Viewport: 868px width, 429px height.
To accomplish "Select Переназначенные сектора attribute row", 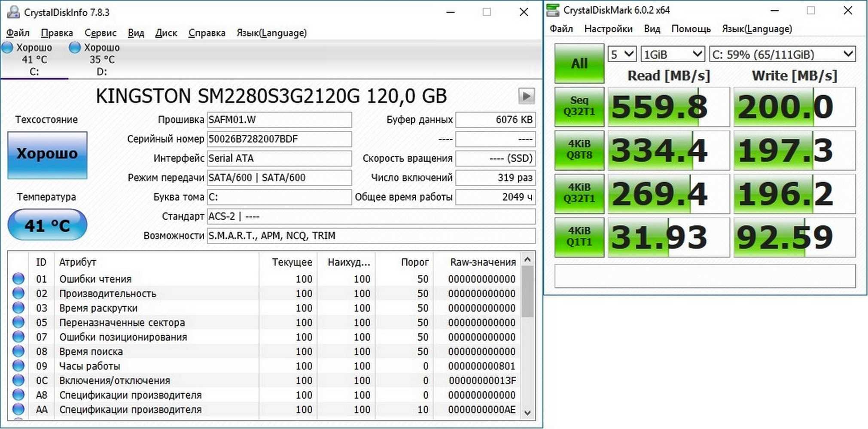I will click(264, 322).
